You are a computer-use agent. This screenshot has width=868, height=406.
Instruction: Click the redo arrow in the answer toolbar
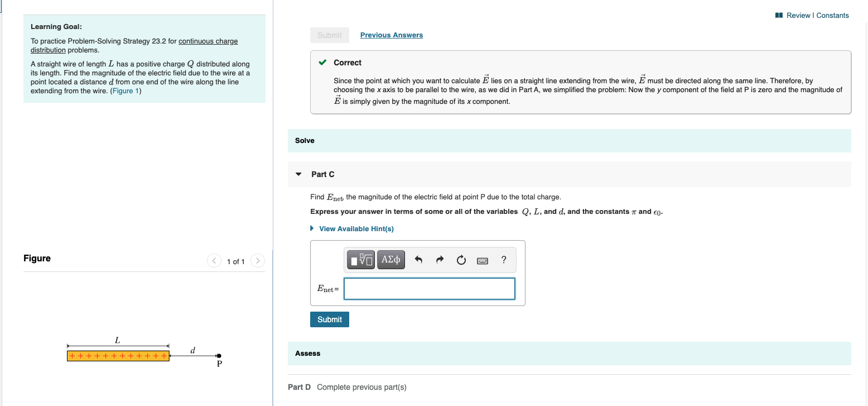click(440, 259)
